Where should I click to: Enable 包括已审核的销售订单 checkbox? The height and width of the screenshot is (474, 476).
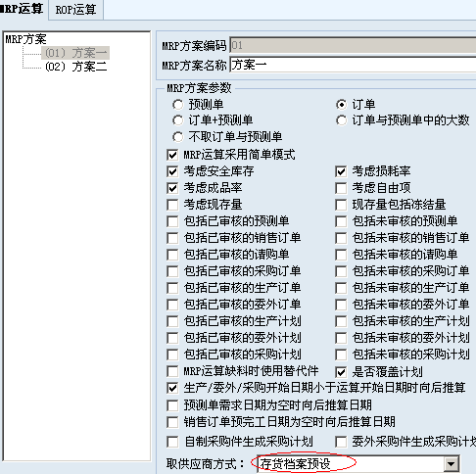(x=172, y=238)
